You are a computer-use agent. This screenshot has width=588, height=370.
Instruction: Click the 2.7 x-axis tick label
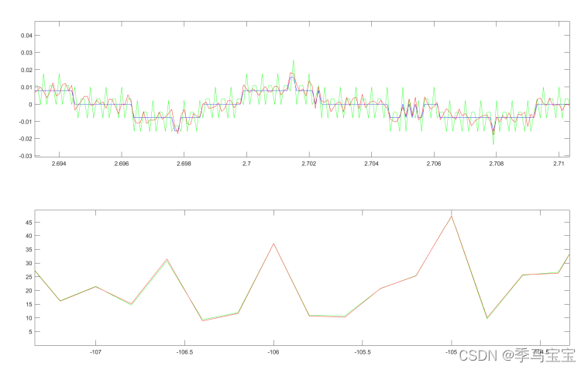[x=246, y=164]
